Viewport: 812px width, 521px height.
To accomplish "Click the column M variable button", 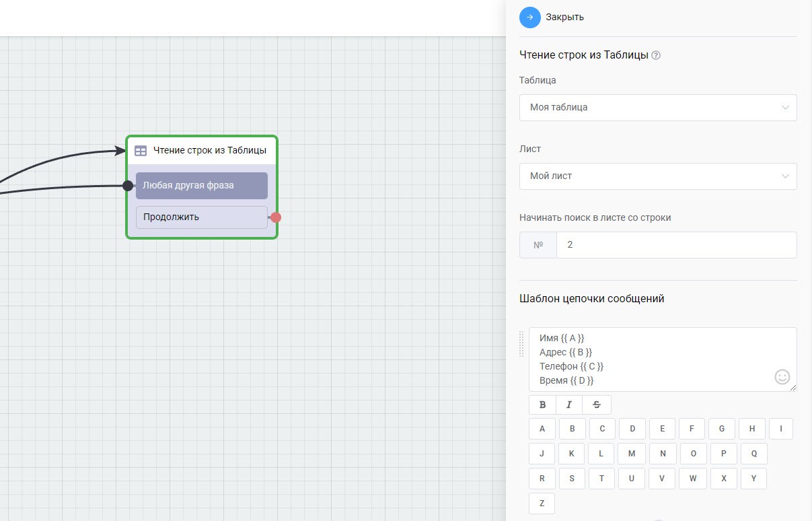I will (x=631, y=454).
